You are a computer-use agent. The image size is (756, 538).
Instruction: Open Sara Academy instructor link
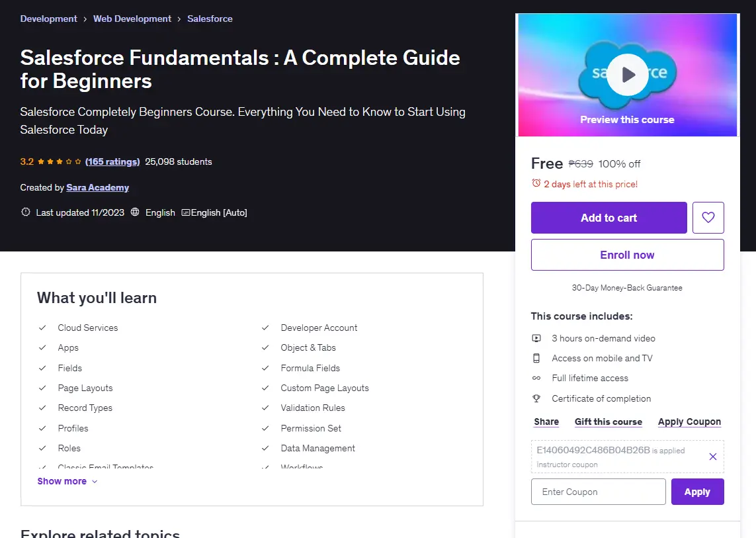pos(97,187)
